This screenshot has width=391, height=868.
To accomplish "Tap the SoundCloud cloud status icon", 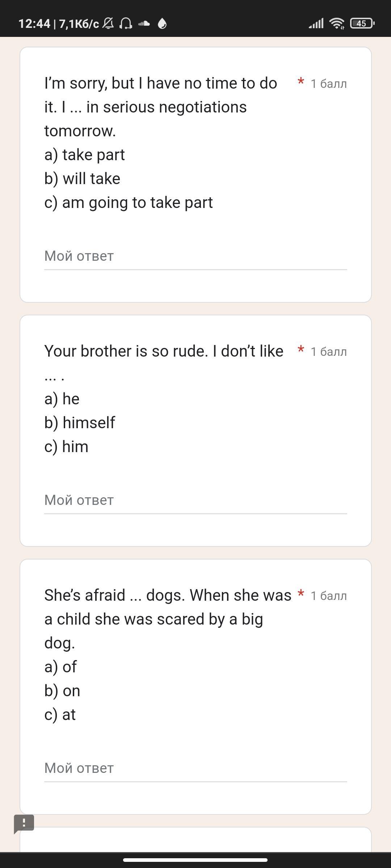I will 144,24.
